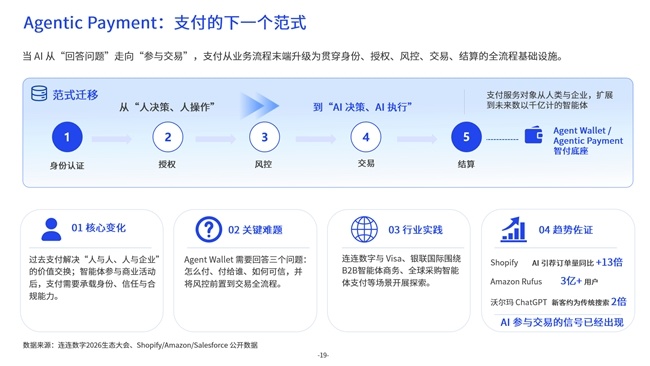Screen dimensions: 650x366
Task: Click the paragraph starting 连连数字与 Visa
Action: click(401, 271)
